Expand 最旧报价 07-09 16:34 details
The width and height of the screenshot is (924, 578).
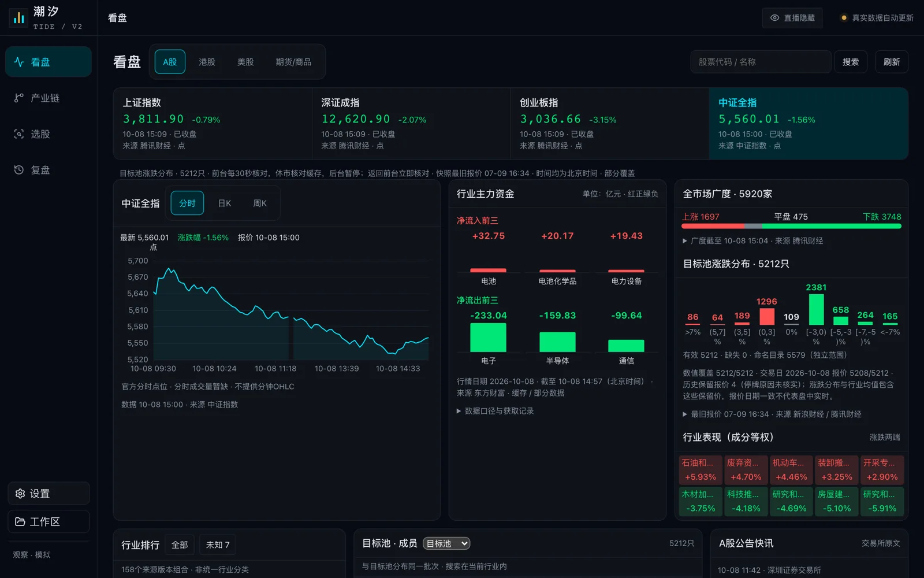pos(772,414)
